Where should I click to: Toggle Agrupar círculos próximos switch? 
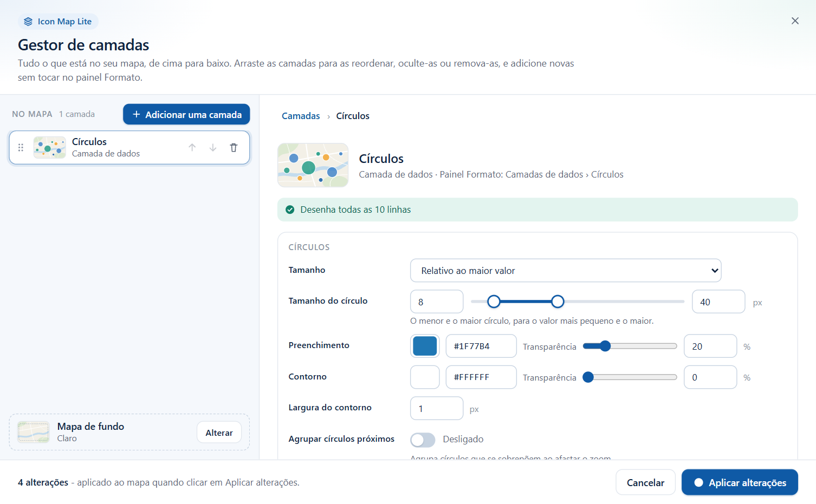pyautogui.click(x=423, y=440)
